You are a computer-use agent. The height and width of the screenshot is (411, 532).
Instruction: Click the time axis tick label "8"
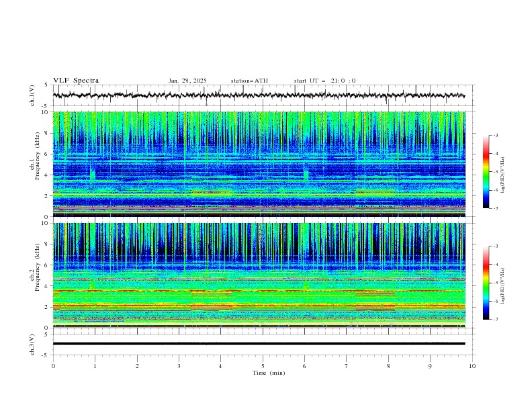(388, 366)
